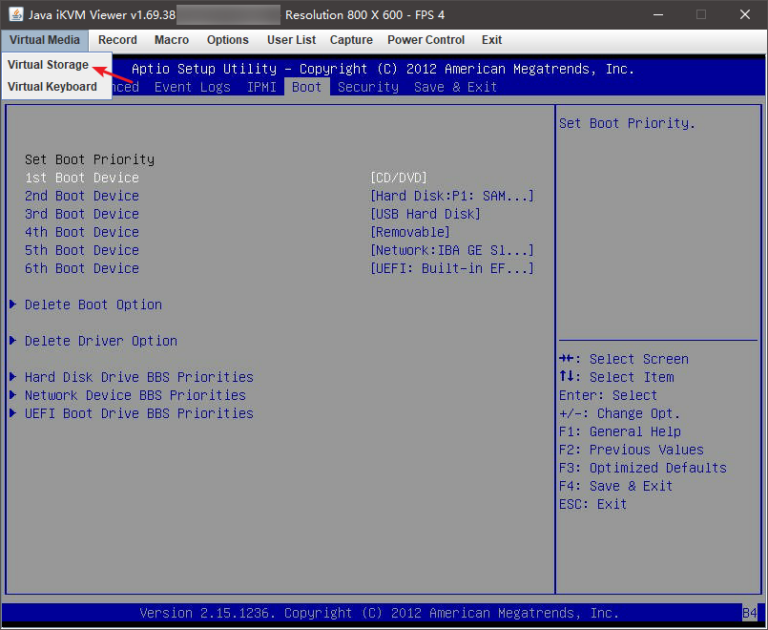Select Virtual Storage from dropdown menu
Image resolution: width=768 pixels, height=630 pixels.
point(48,65)
